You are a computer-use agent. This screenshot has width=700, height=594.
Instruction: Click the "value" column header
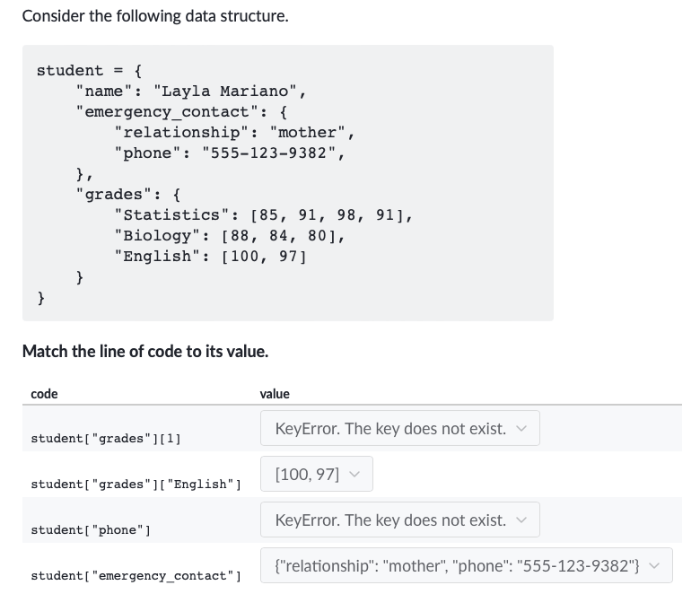pos(275,394)
